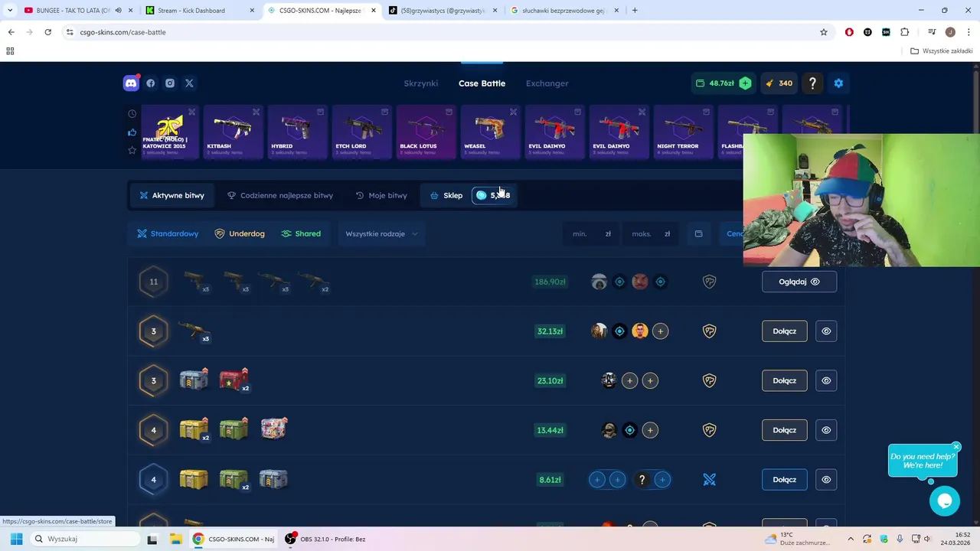Open the Chrome tab search dropdown
The height and width of the screenshot is (551, 980).
tap(10, 11)
